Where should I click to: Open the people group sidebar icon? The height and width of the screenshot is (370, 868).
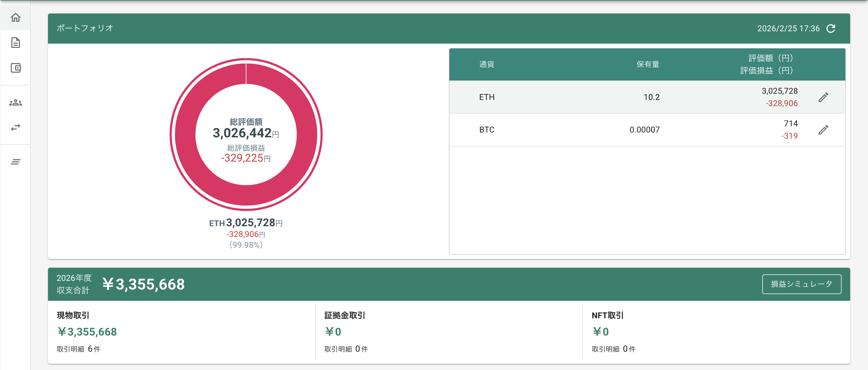click(x=16, y=103)
